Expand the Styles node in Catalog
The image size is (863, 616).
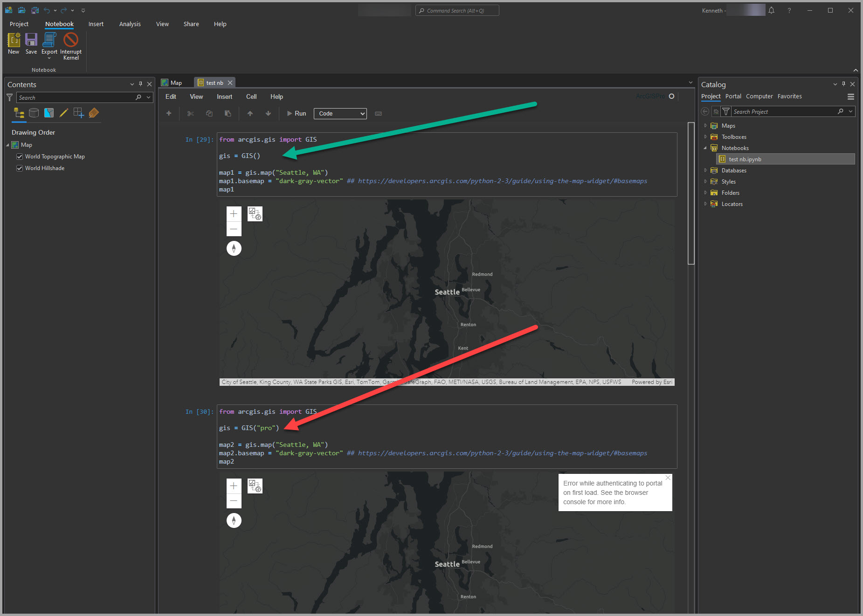(x=705, y=182)
